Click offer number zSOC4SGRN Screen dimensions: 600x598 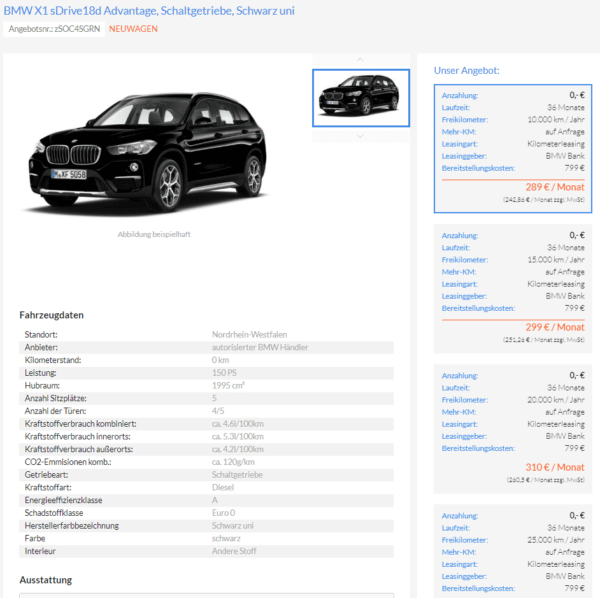coord(54,29)
